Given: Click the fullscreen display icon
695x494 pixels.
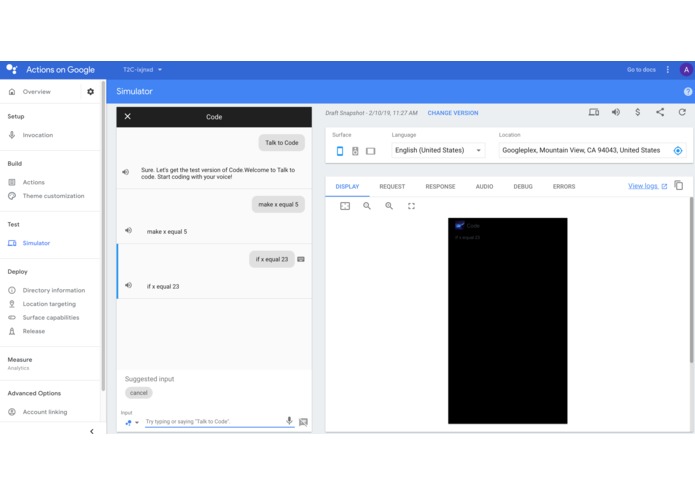Looking at the screenshot, I should (x=411, y=206).
